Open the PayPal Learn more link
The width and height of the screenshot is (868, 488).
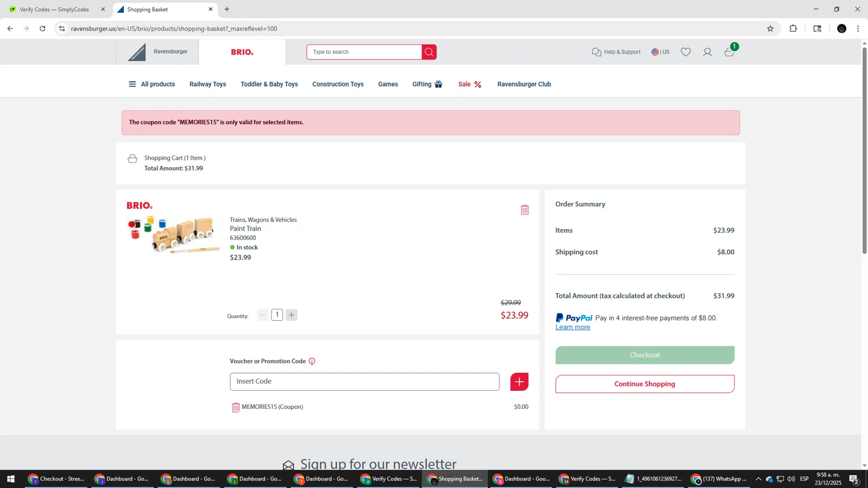573,327
